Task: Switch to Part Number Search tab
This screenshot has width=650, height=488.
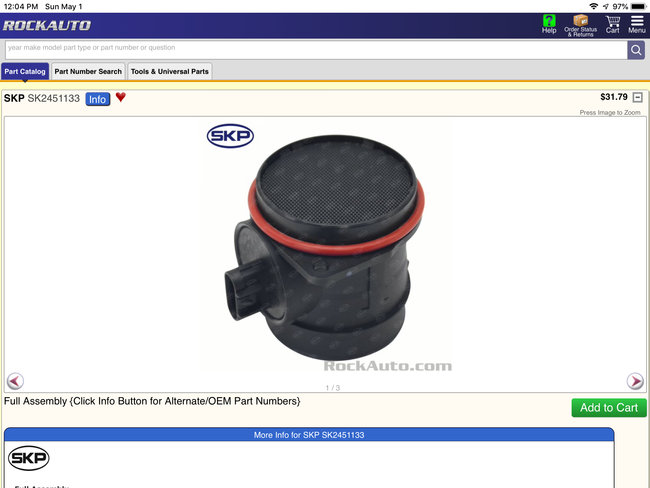Action: (88, 71)
